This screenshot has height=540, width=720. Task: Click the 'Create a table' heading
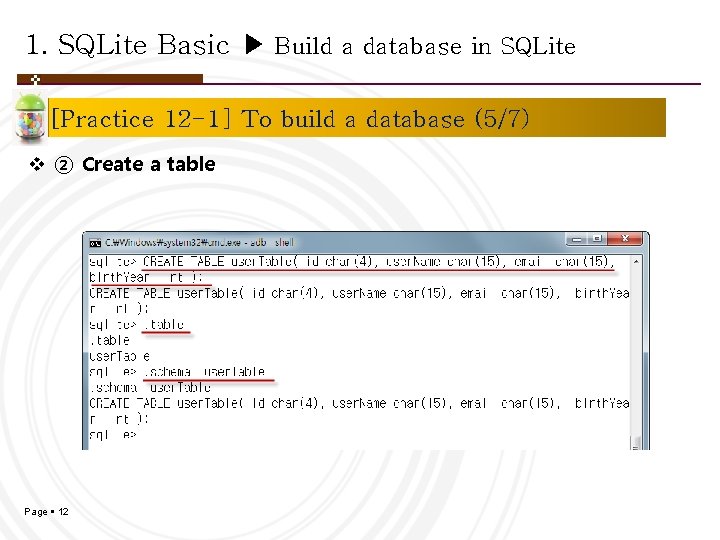click(x=148, y=164)
